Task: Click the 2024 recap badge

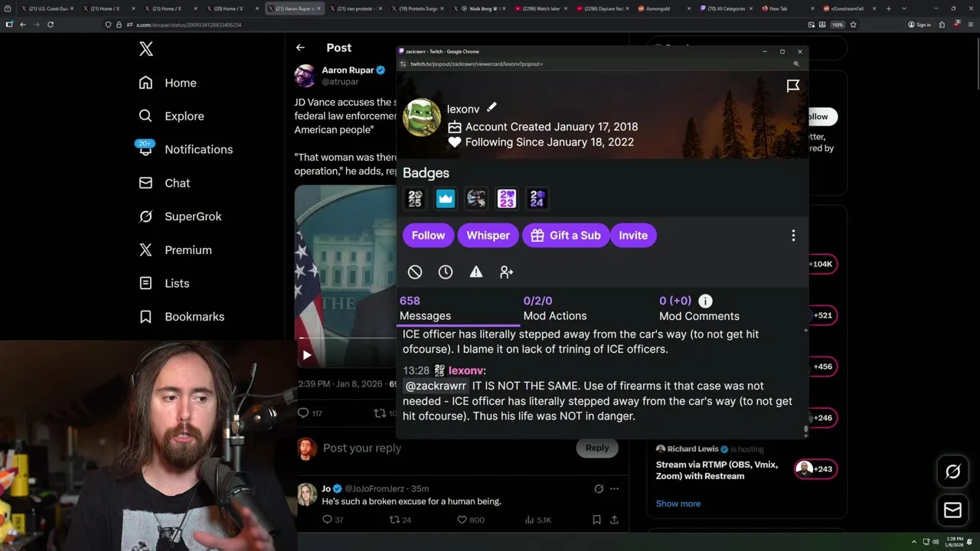Action: tap(537, 199)
